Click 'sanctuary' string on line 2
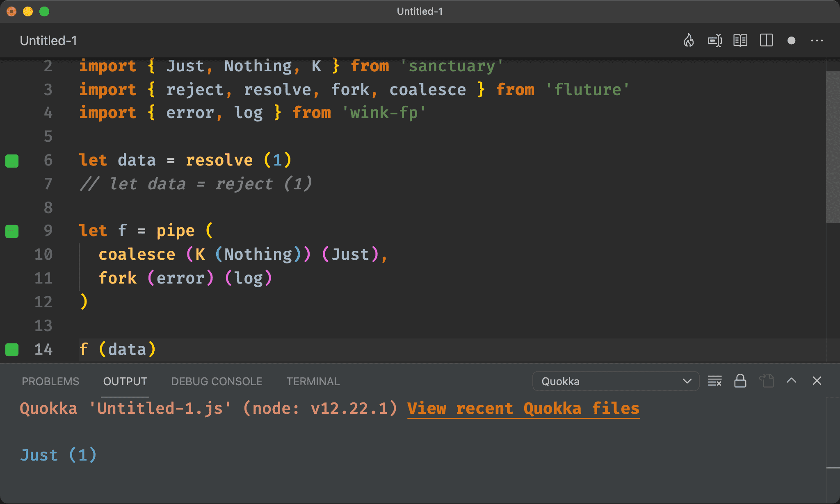The width and height of the screenshot is (840, 504). point(452,66)
